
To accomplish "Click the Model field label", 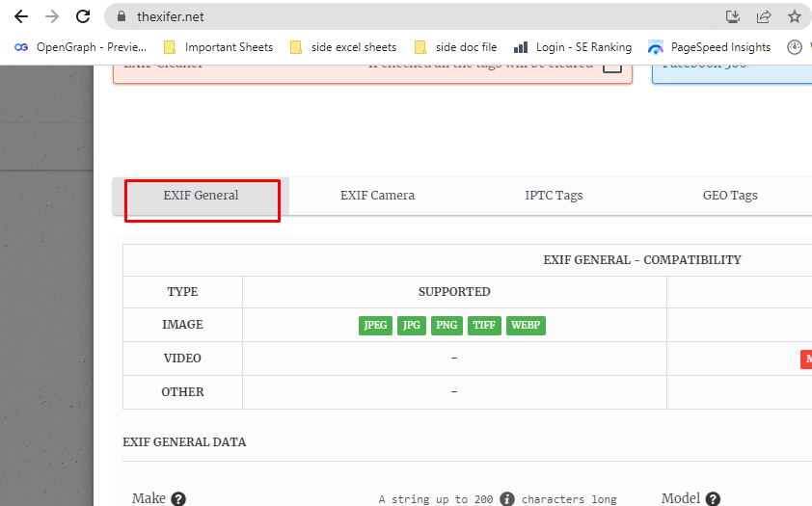I will click(681, 498).
